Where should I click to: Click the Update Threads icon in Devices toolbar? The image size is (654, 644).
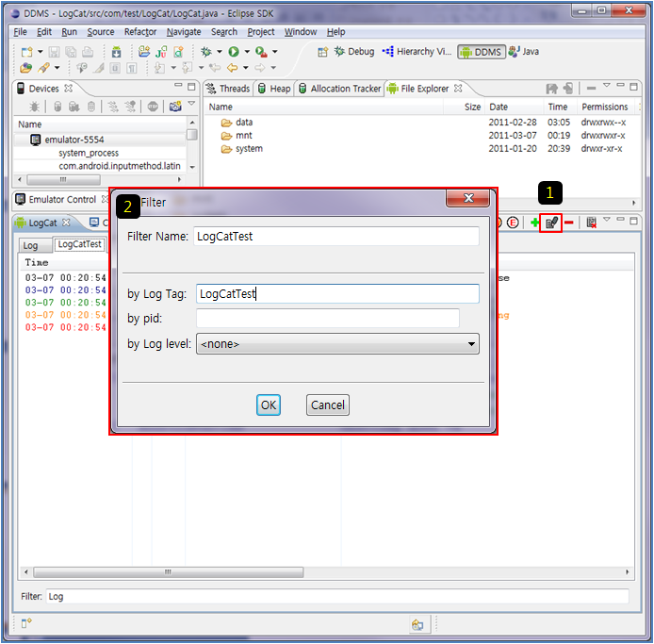click(x=113, y=107)
